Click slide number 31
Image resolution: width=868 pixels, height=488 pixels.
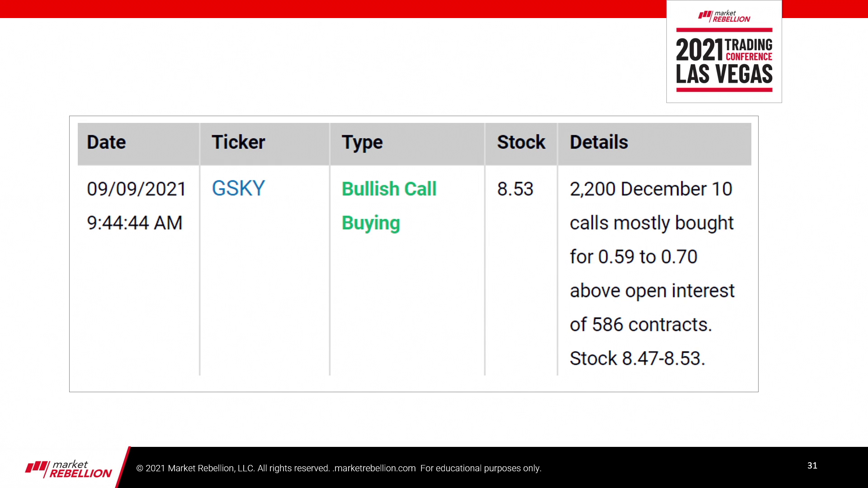pyautogui.click(x=812, y=465)
